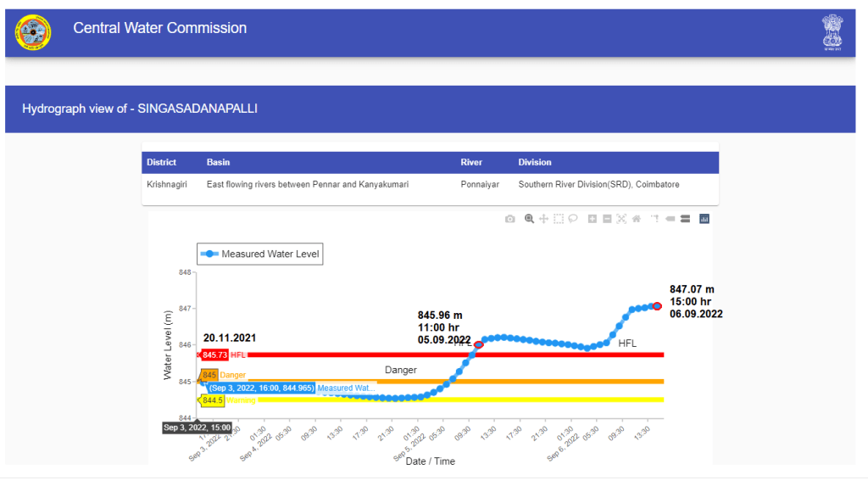Reset axes with the home icon
The height and width of the screenshot is (486, 868).
pos(636,219)
